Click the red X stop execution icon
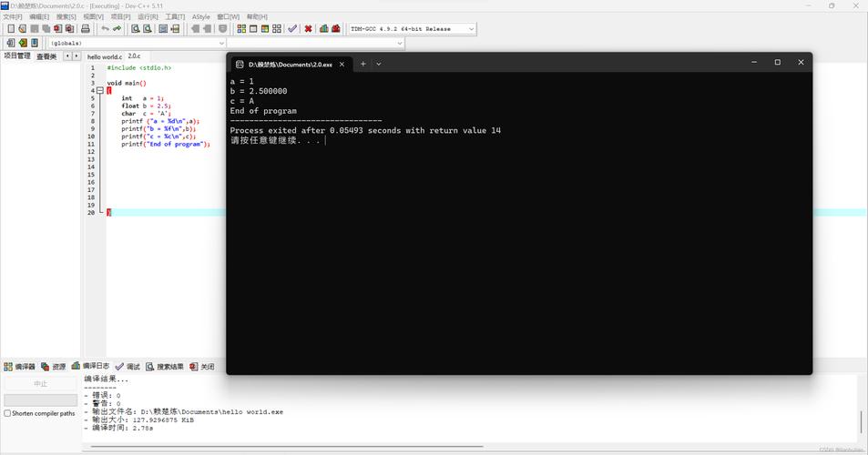The width and height of the screenshot is (868, 455). click(x=308, y=29)
